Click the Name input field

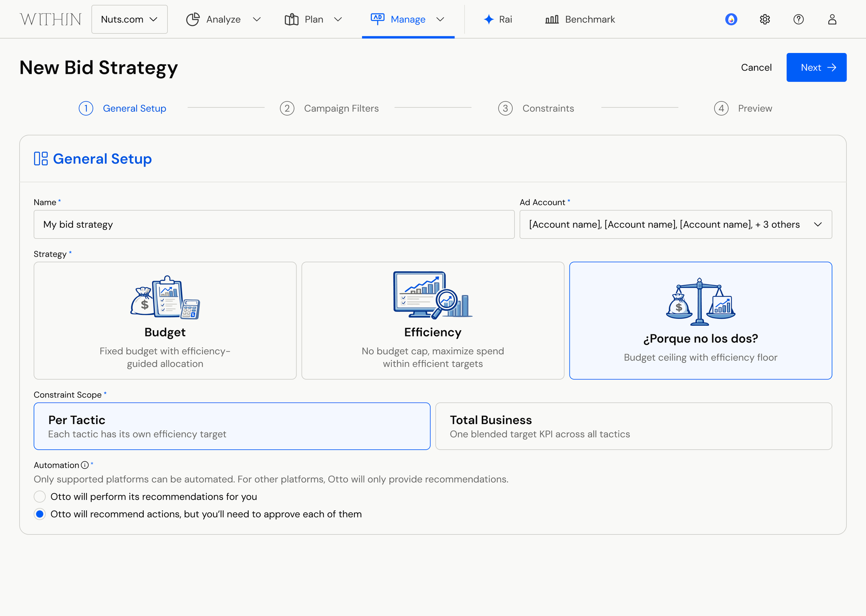click(x=274, y=225)
